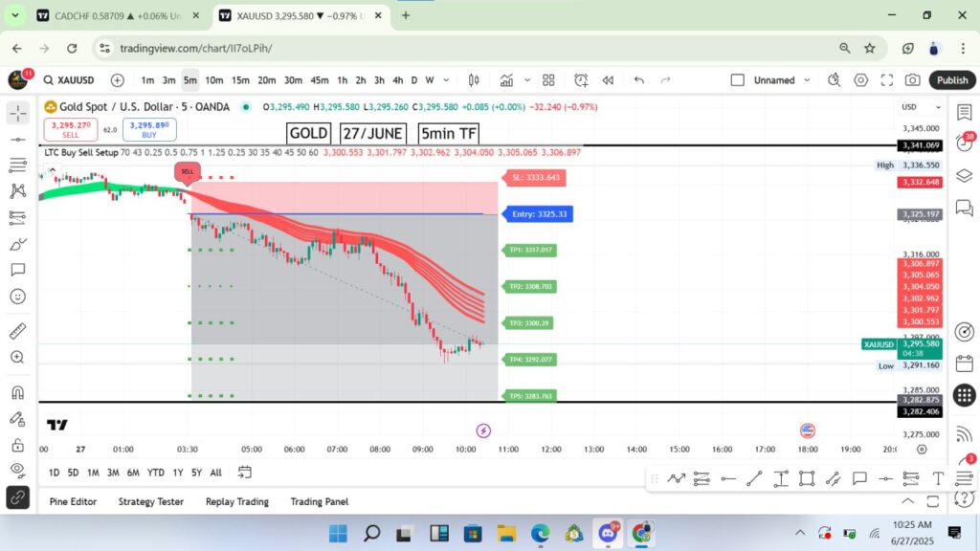Open quick search icon beside Unnamed
This screenshot has width=980, height=551.
(835, 80)
